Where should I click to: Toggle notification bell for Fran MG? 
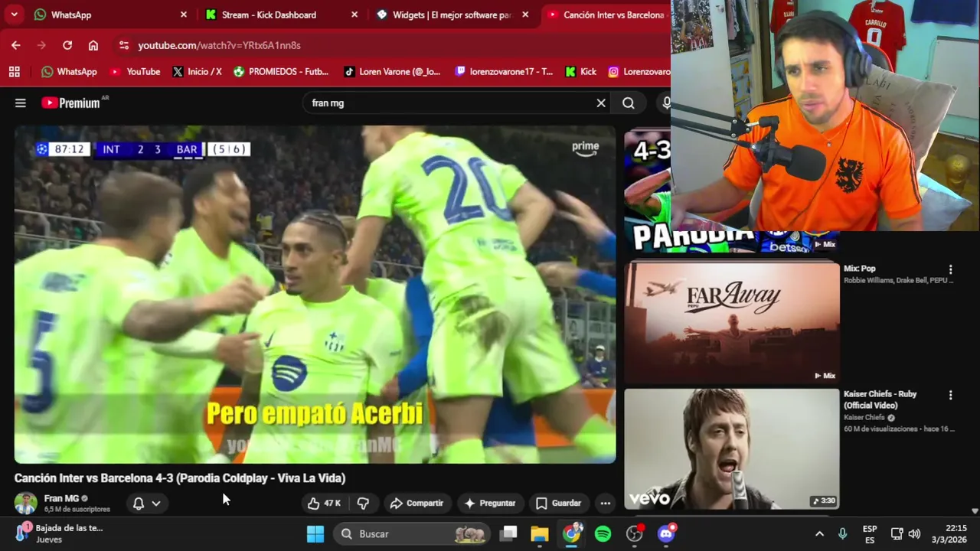[139, 503]
